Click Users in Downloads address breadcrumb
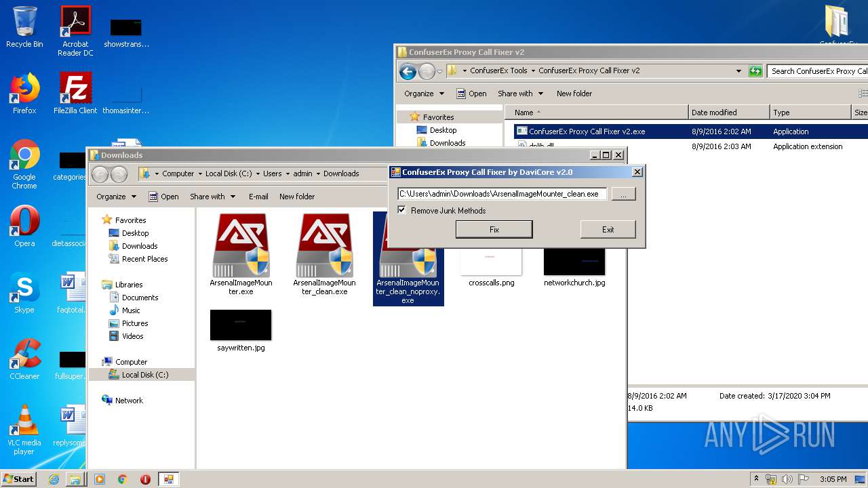Image resolution: width=868 pixels, height=488 pixels. click(272, 174)
